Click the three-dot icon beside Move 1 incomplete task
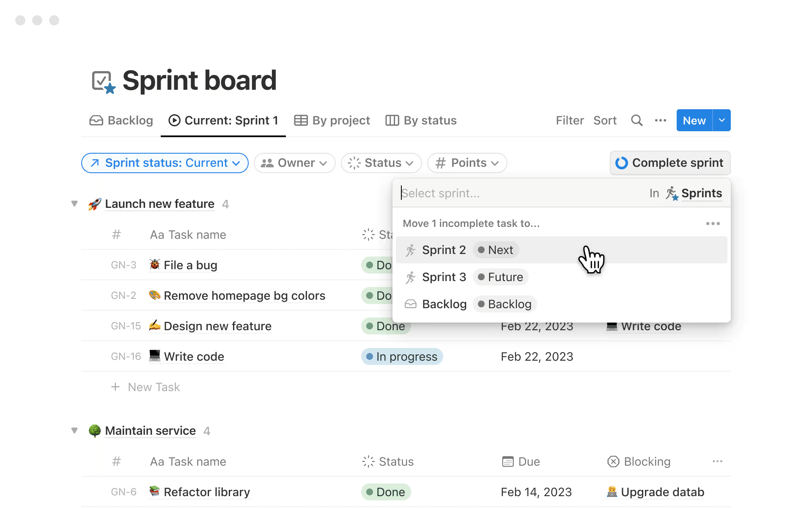The image size is (812, 508). pos(713,224)
